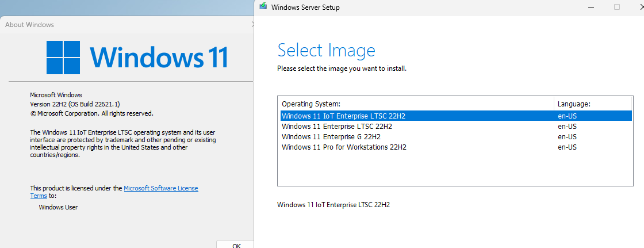Click the Select Image heading
This screenshot has width=644, height=248.
pos(327,50)
